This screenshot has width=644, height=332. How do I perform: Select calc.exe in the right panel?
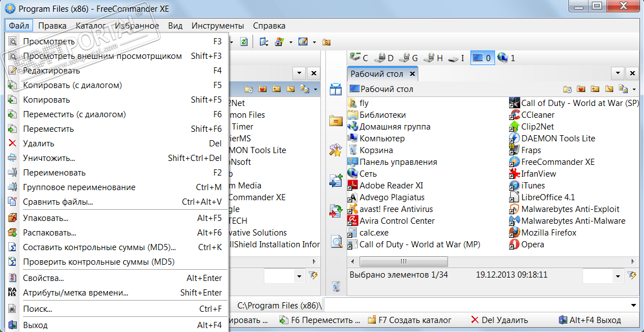point(368,232)
